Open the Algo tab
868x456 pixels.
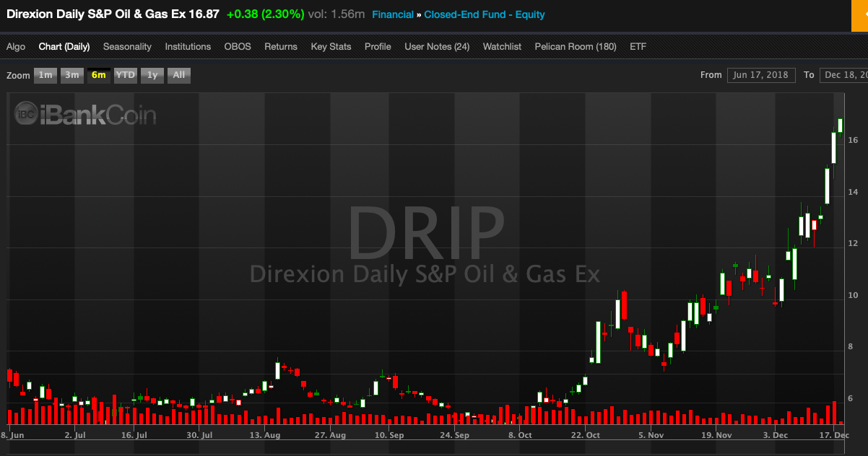click(16, 46)
